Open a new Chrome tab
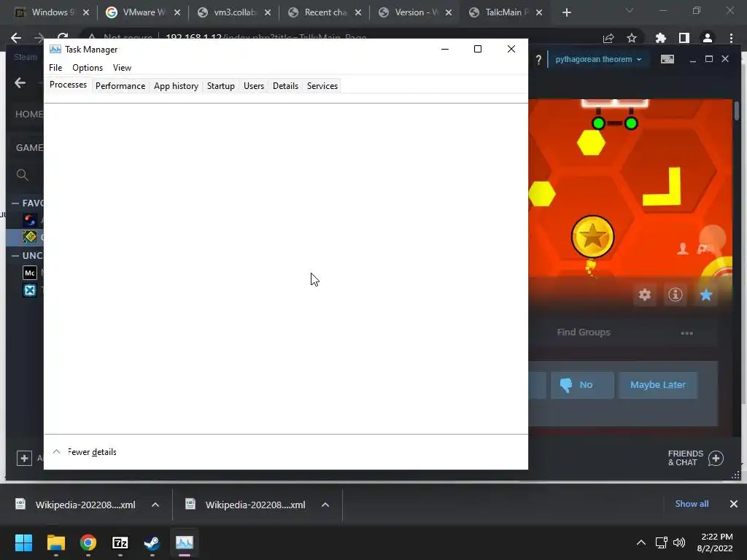Screen dimensions: 747x560 tap(566, 13)
